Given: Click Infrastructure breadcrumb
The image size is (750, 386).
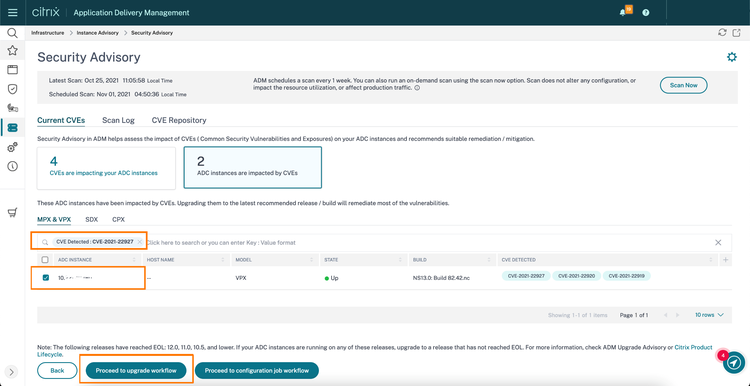Looking at the screenshot, I should click(47, 33).
